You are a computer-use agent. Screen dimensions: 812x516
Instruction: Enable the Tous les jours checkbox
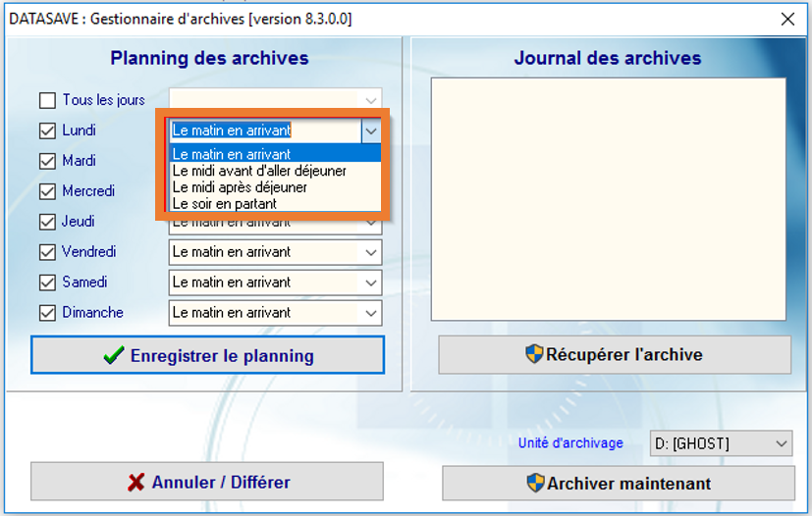coord(47,100)
